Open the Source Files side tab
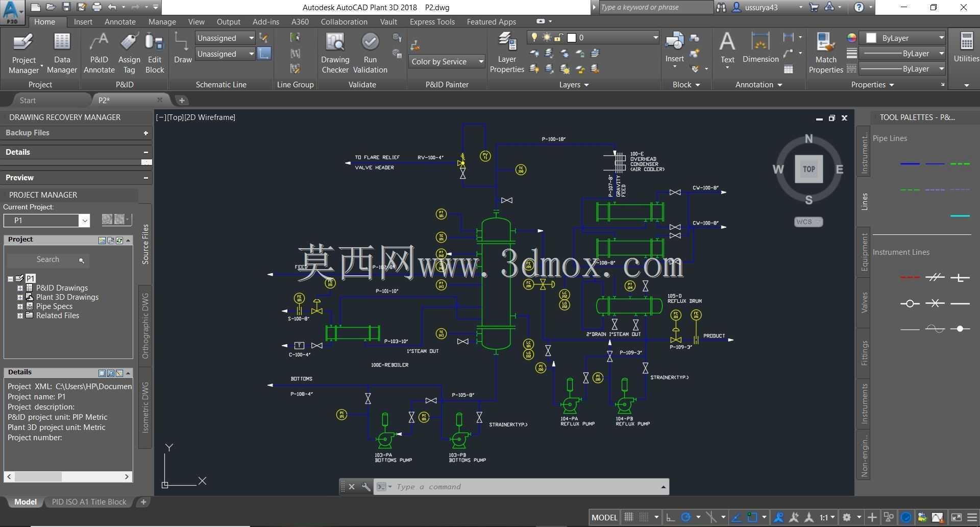This screenshot has width=980, height=527. (145, 244)
